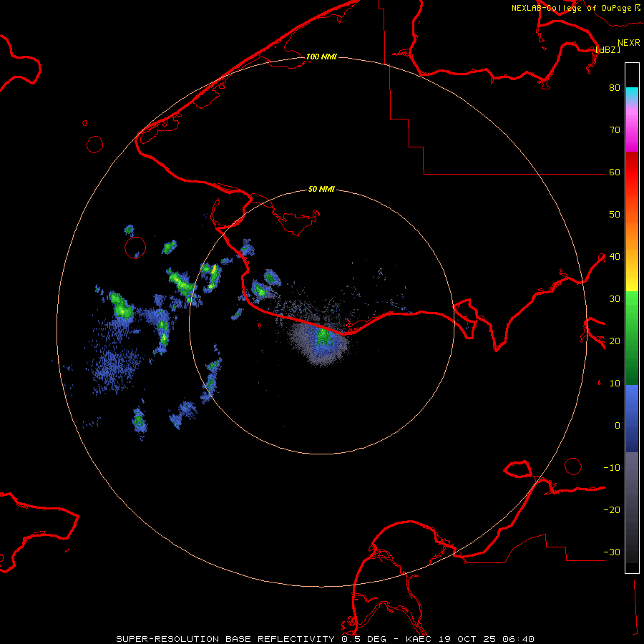Click the SUPER-RESOLUTION BASE REFLECTIVITY caption
This screenshot has width=644, height=644.
(x=225, y=639)
